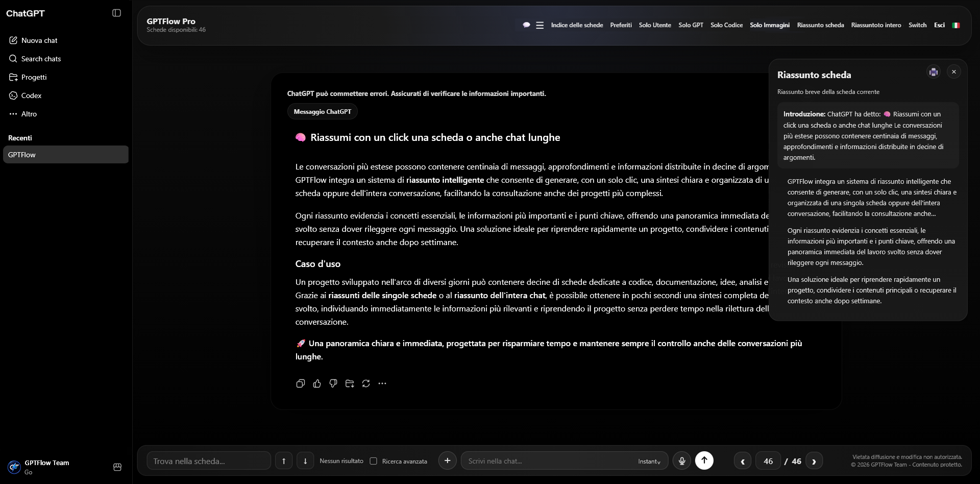The height and width of the screenshot is (484, 980).
Task: Focus the Trova nella scheda search field
Action: (209, 461)
